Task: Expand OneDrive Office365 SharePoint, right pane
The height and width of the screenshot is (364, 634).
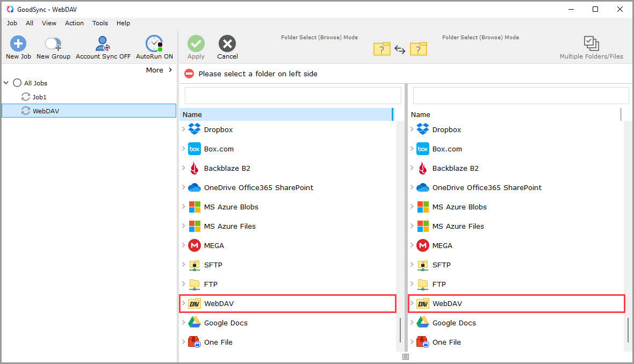Action: coord(412,187)
